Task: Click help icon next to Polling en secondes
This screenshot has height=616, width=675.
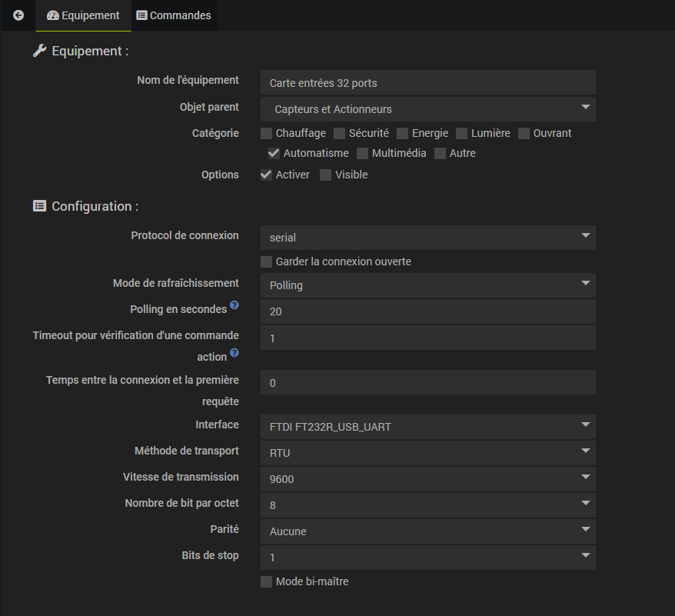Action: click(234, 305)
